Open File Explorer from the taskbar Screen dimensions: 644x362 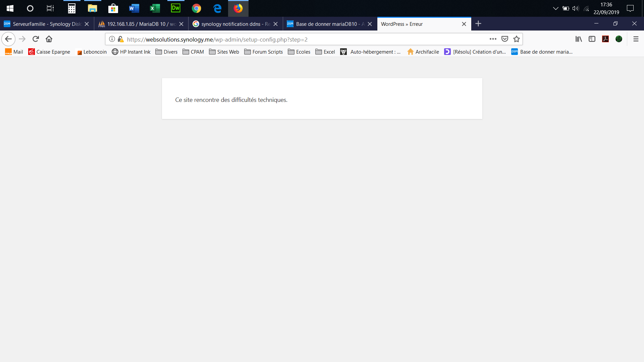(92, 8)
